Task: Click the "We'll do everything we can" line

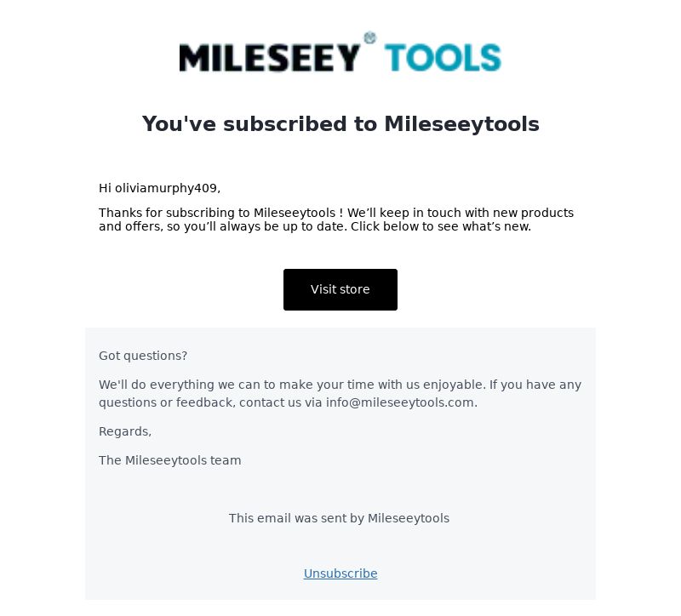Action: (x=340, y=385)
